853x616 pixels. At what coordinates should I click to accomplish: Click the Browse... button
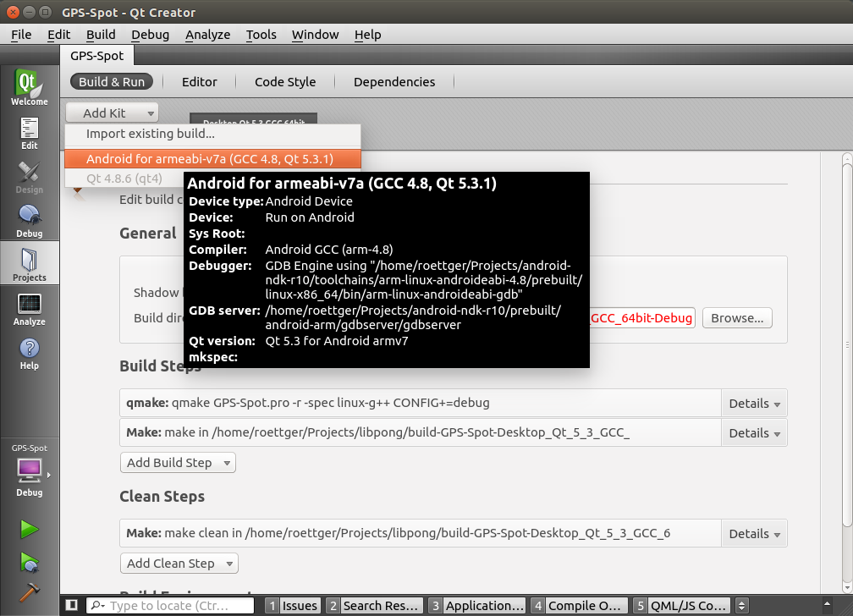point(737,318)
